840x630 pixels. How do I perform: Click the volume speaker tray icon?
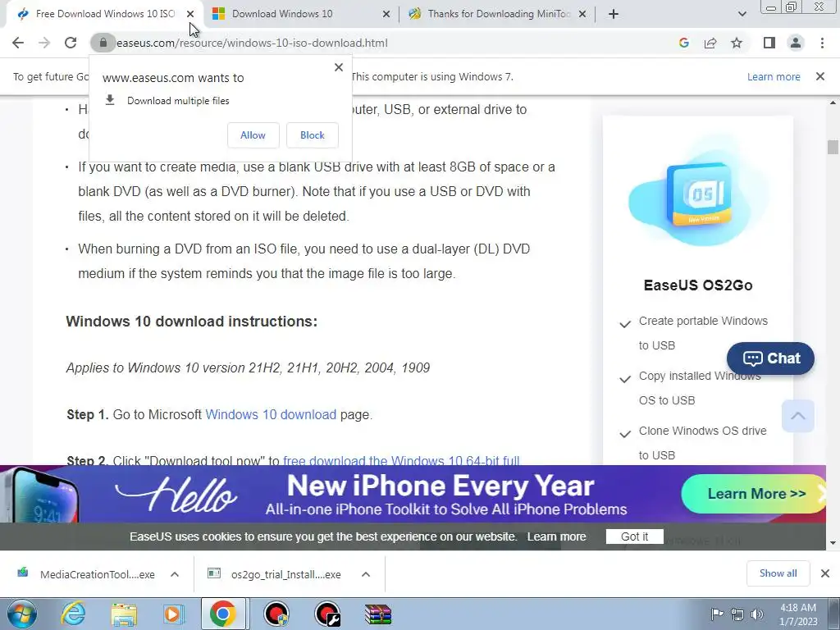(757, 614)
